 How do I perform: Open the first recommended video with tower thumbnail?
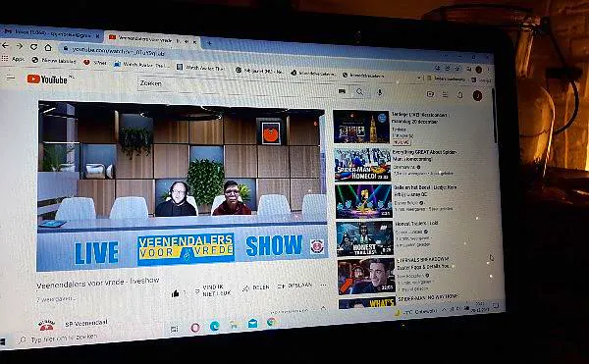[361, 127]
